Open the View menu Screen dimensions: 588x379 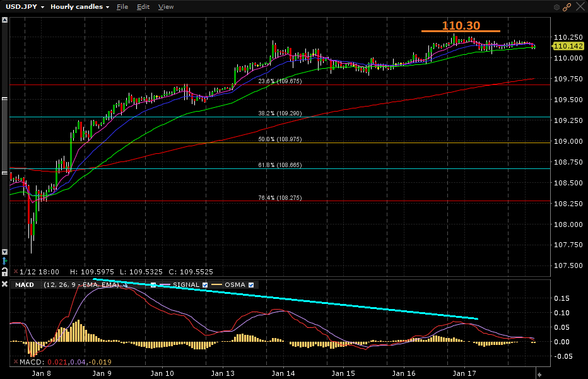[x=166, y=7]
